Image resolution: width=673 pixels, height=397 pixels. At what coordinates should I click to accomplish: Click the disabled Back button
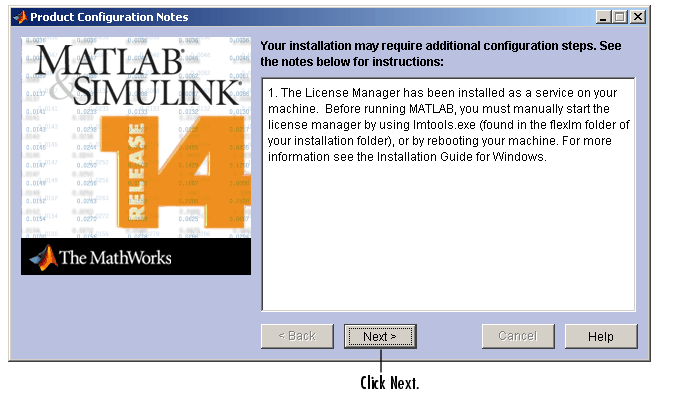click(297, 336)
